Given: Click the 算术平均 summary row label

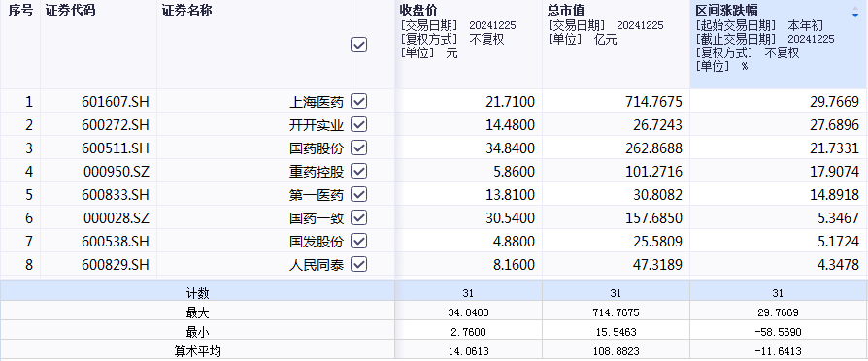Looking at the screenshot, I should coord(198,351).
